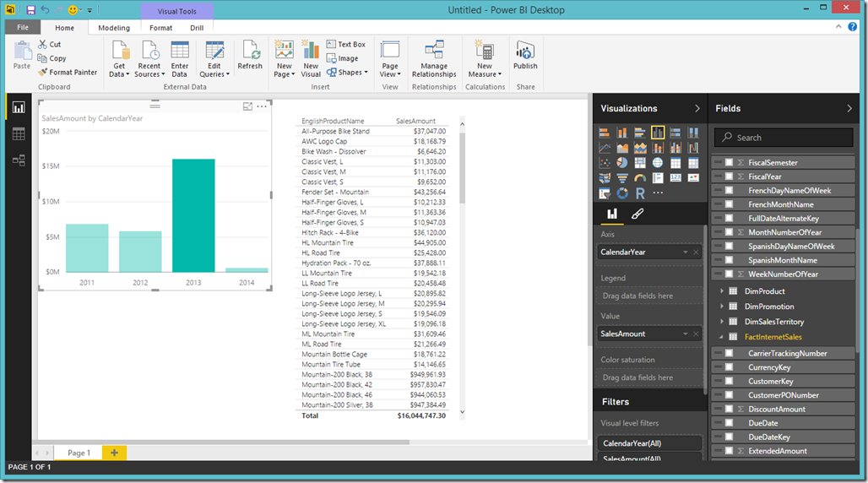This screenshot has width=868, height=483.
Task: Select the donut chart visualization
Action: [x=622, y=193]
